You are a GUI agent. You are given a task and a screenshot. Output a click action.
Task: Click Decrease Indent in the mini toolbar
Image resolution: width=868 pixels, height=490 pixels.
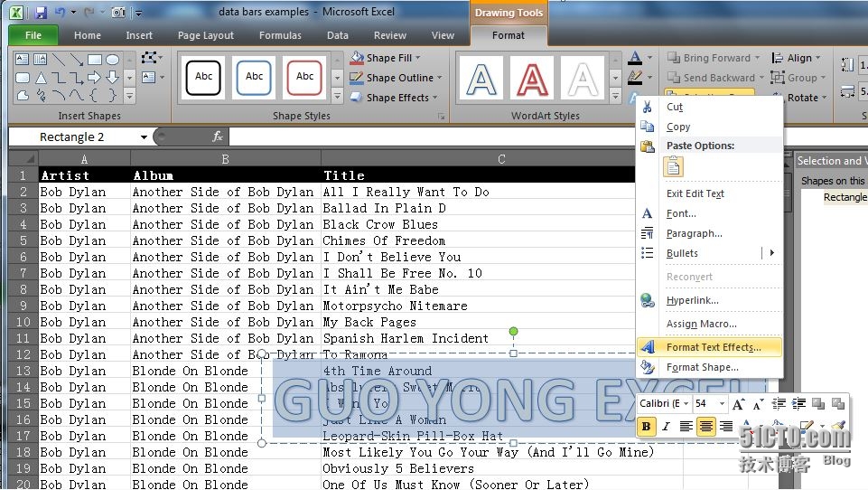[x=779, y=404]
